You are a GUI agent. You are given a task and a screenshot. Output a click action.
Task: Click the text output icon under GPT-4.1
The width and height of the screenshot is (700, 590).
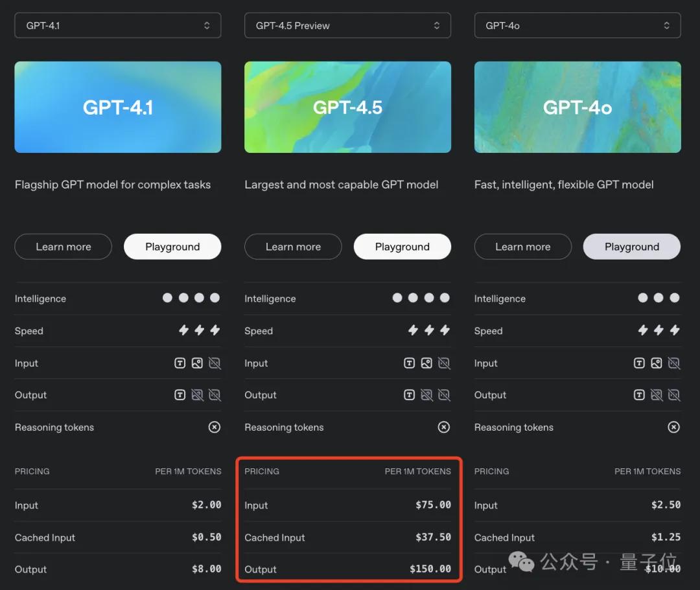pyautogui.click(x=180, y=395)
